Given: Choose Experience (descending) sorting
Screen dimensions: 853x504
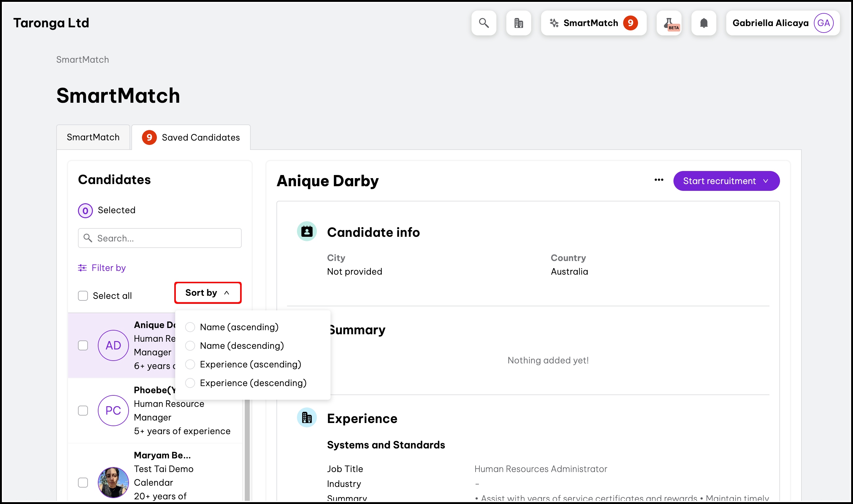Looking at the screenshot, I should pos(246,383).
